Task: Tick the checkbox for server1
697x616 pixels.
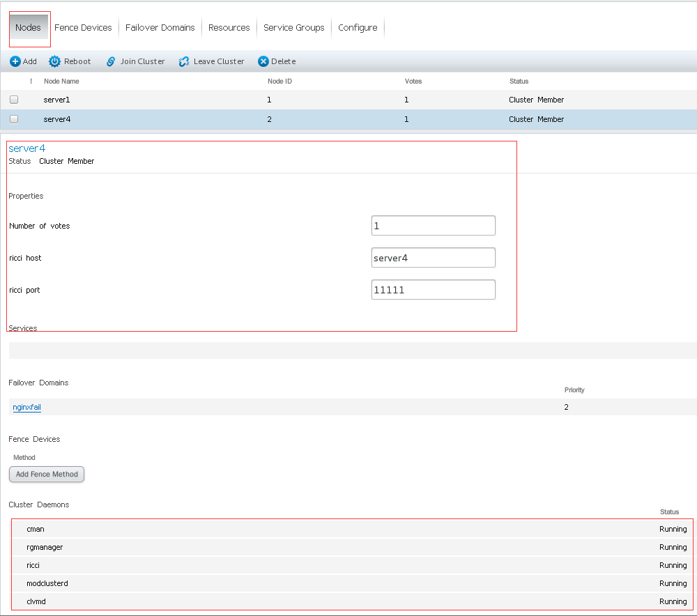Action: 14,100
